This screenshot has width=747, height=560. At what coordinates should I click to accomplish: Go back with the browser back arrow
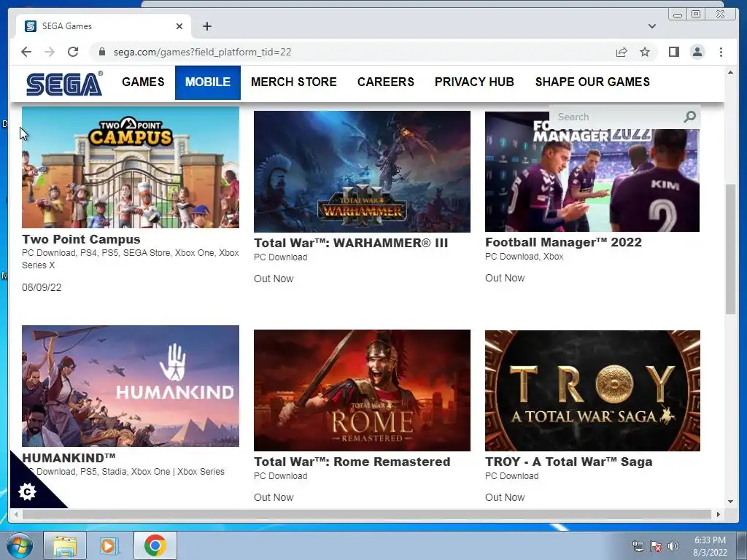click(26, 52)
